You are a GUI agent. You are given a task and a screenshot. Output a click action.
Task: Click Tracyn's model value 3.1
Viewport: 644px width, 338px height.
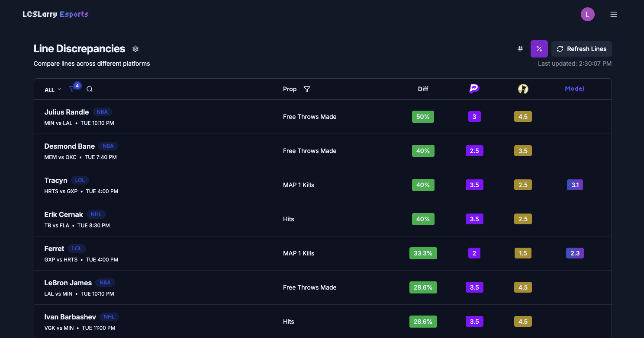575,185
